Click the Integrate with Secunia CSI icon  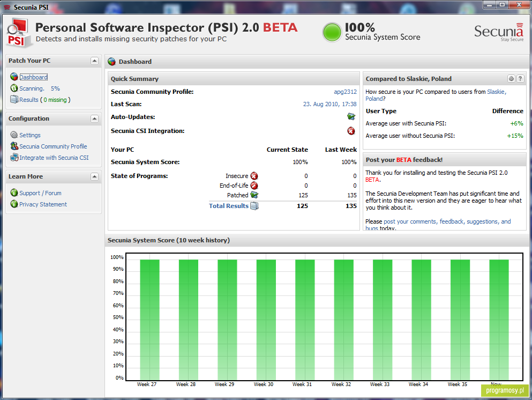point(14,158)
